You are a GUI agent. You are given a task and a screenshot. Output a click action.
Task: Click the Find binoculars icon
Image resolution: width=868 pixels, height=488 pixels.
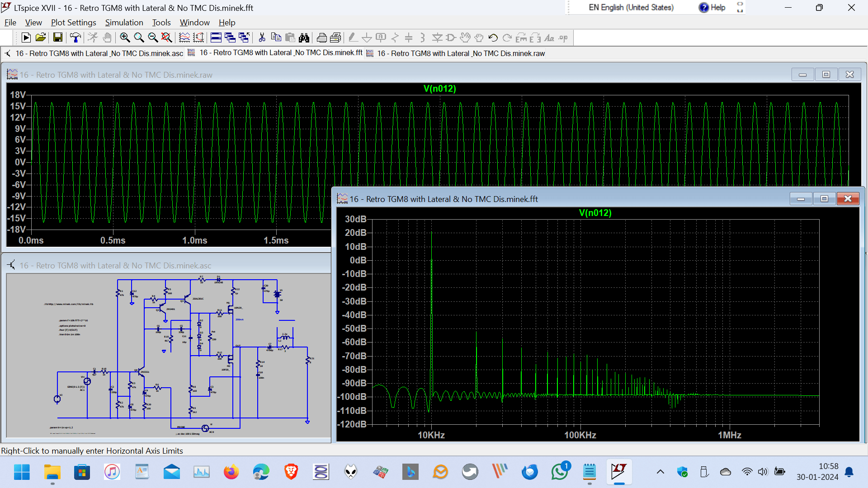[x=304, y=38]
